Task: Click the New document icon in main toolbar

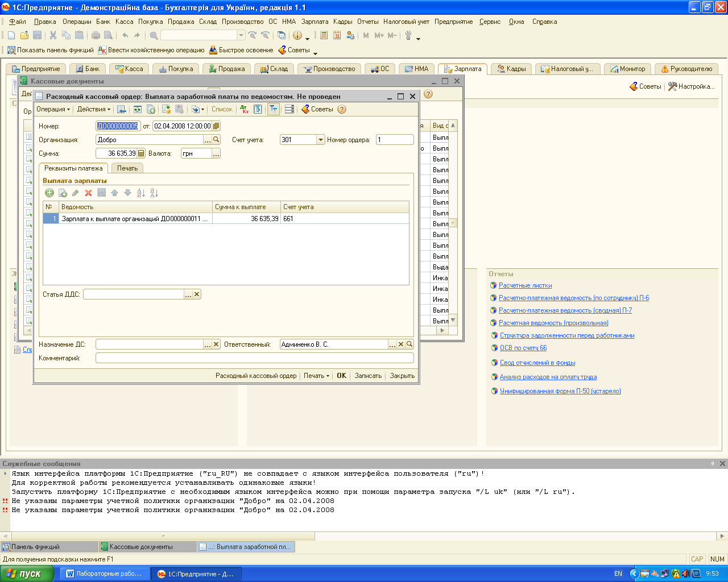Action: pos(11,35)
